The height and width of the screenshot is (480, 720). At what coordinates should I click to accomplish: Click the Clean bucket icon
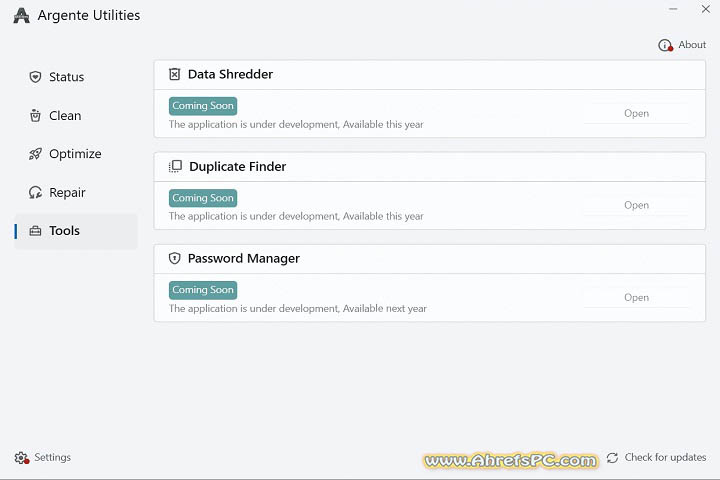pyautogui.click(x=35, y=115)
